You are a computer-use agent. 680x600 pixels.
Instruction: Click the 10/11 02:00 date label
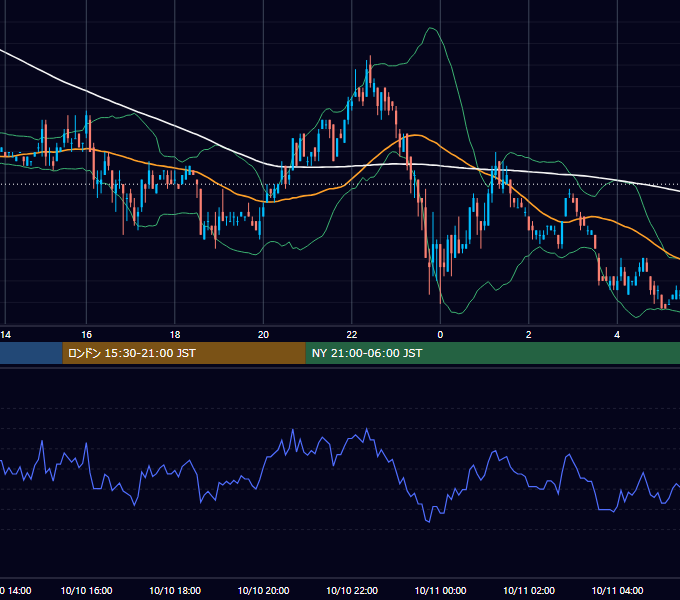529,590
